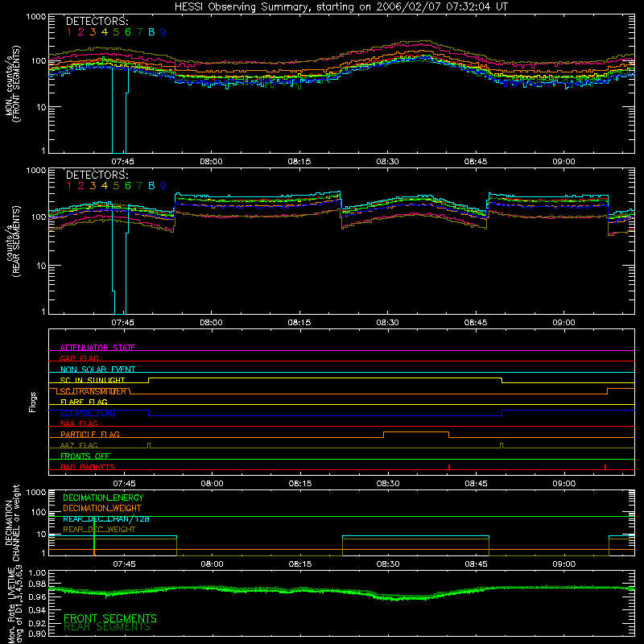Viewport: 644px width, 644px height.
Task: Click the Flags vertical axis title
Action: (33, 402)
